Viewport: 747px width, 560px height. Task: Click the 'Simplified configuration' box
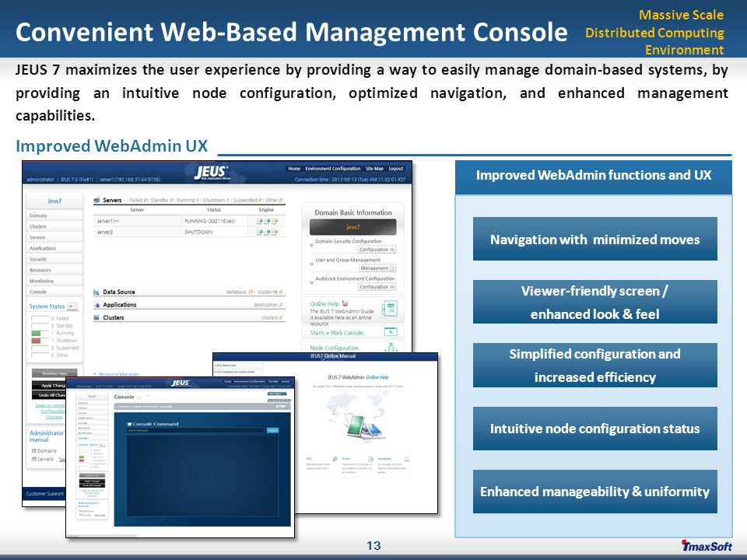tap(595, 366)
